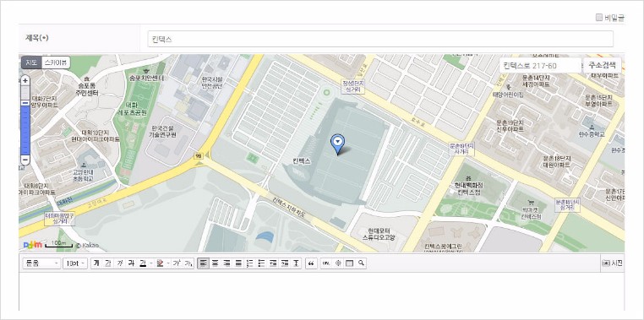Click 사진 photo attach button
Screen dimensions: 644x320
(613, 263)
